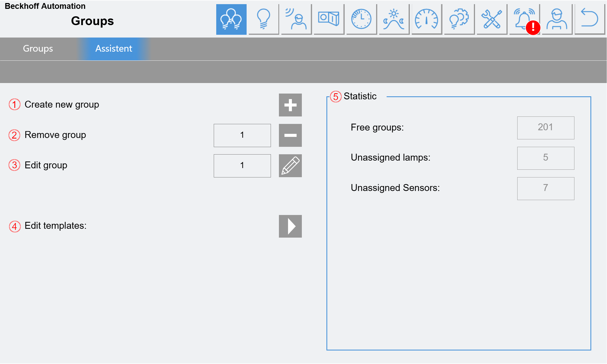Screen dimensions: 607x364
Task: Open the bulb with gear settings icon
Action: 459,19
